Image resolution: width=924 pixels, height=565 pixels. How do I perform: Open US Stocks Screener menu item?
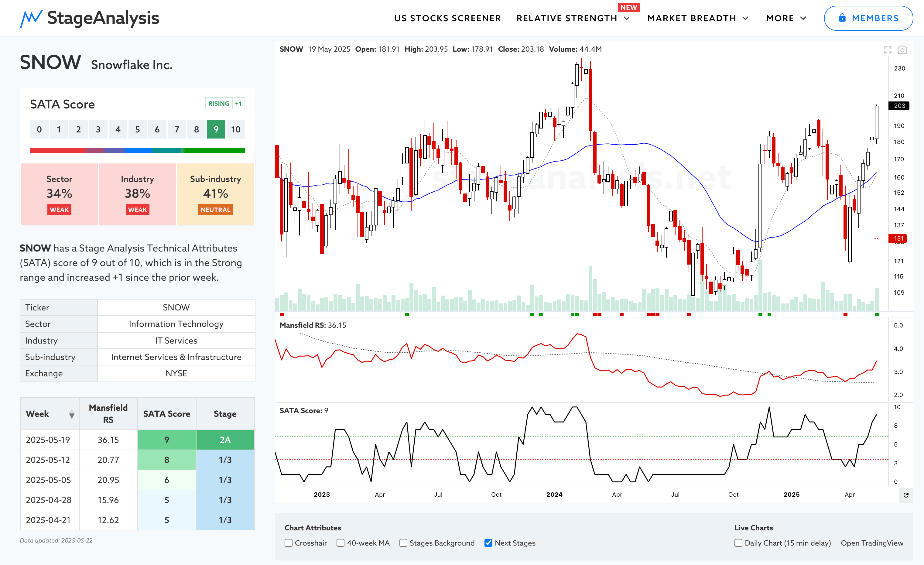click(447, 18)
